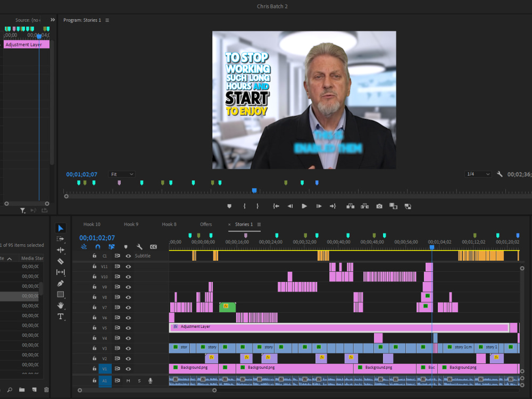
Task: Select the Hand tool
Action: 61,305
